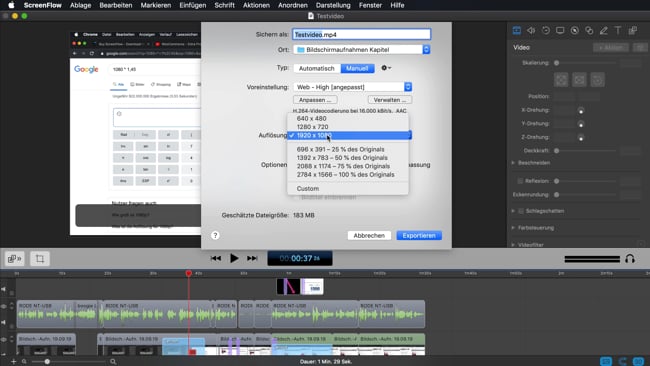Choose 1392 x 783 – 50 % des Originals

click(x=348, y=158)
